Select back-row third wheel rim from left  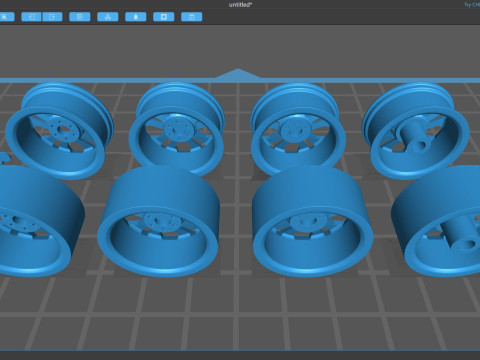[x=298, y=128]
